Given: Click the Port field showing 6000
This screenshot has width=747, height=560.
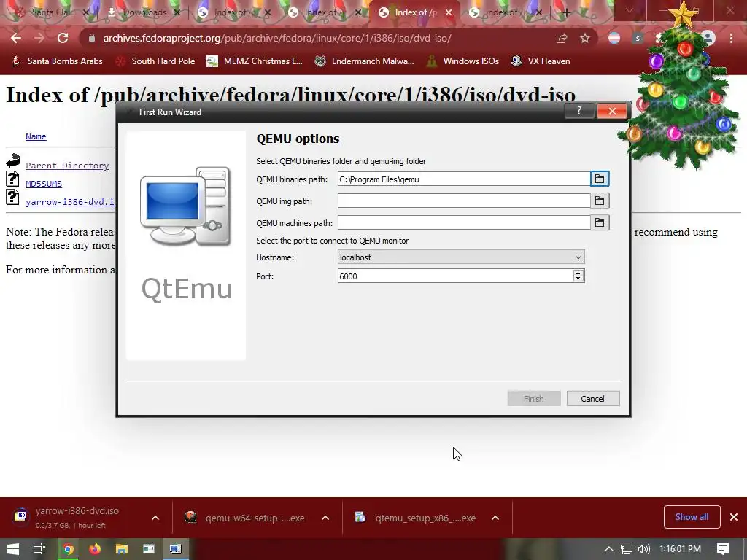Looking at the screenshot, I should [455, 276].
